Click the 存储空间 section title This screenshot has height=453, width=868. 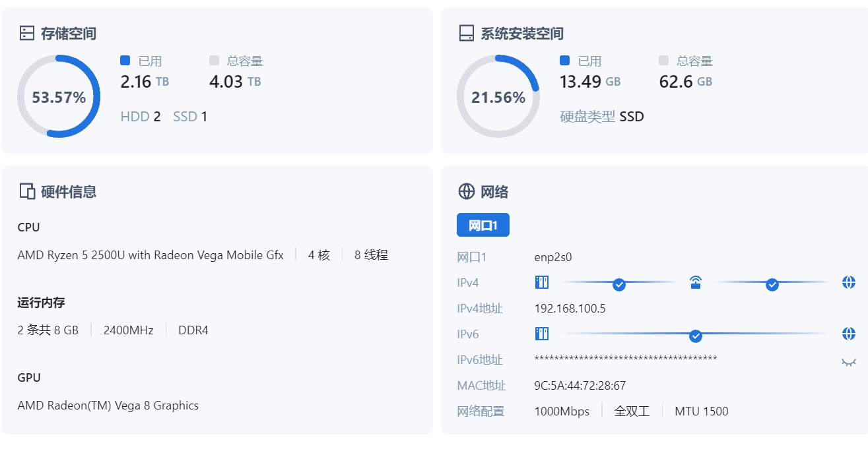click(x=69, y=34)
